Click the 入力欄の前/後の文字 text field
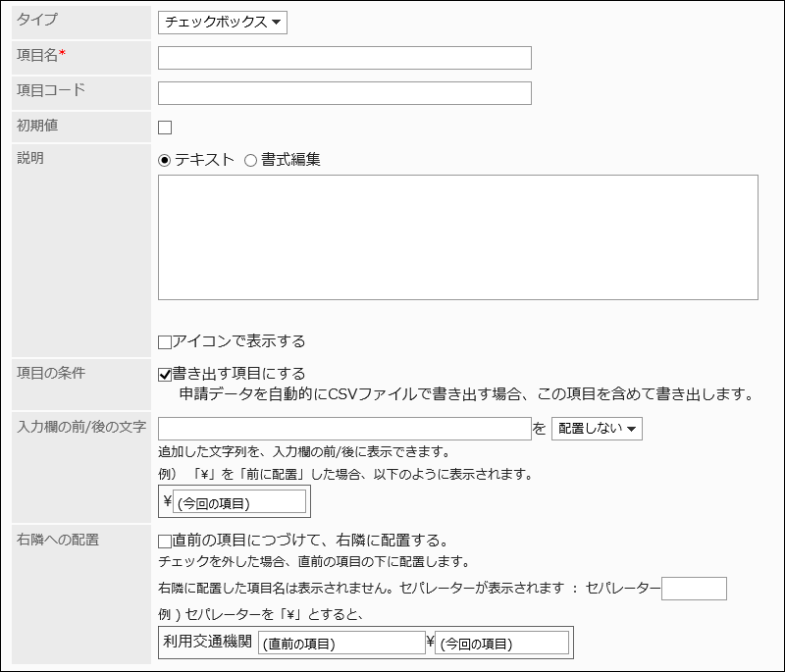 point(344,429)
